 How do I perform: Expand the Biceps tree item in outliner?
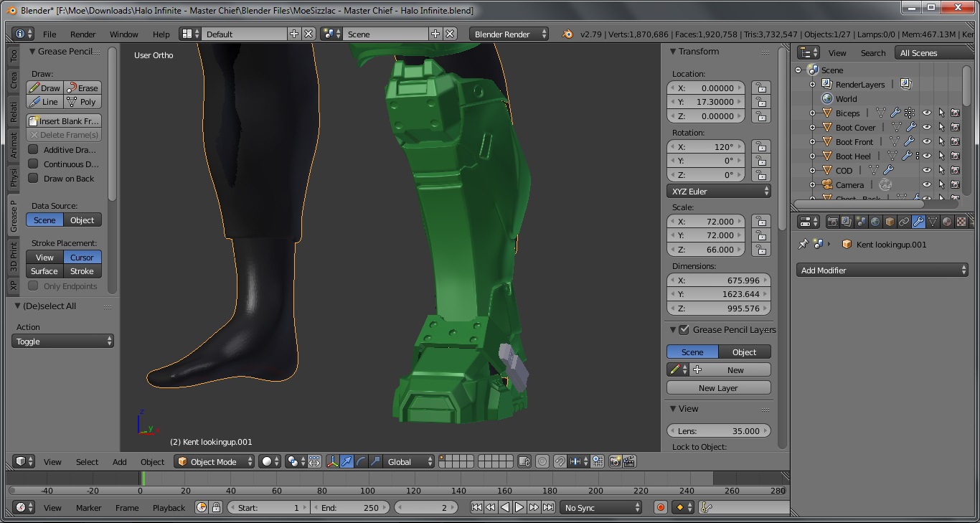813,113
